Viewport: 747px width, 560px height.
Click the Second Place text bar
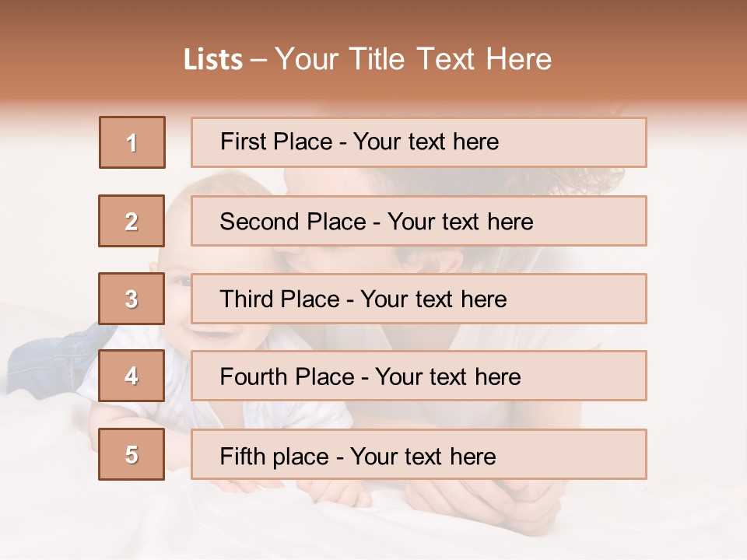(419, 221)
